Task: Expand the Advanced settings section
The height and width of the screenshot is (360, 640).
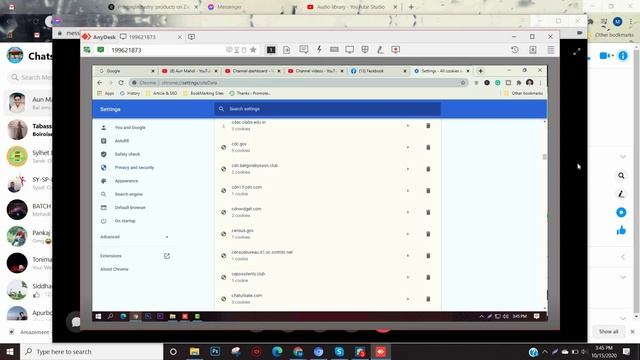Action: tap(134, 237)
